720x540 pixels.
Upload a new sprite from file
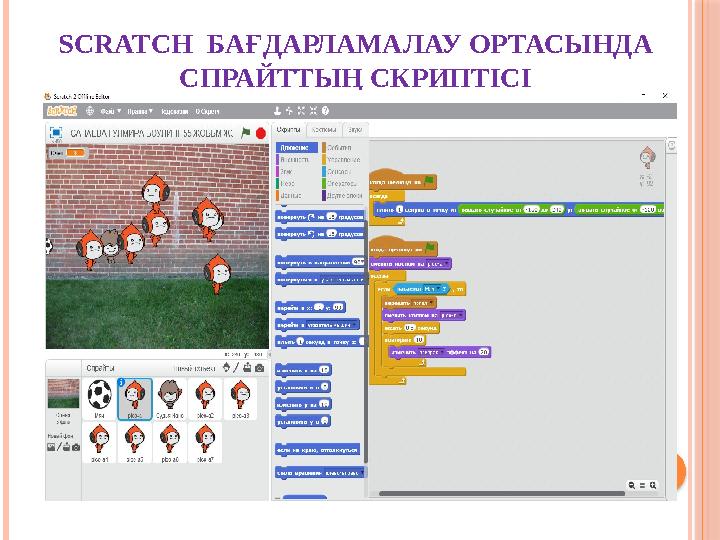(247, 367)
